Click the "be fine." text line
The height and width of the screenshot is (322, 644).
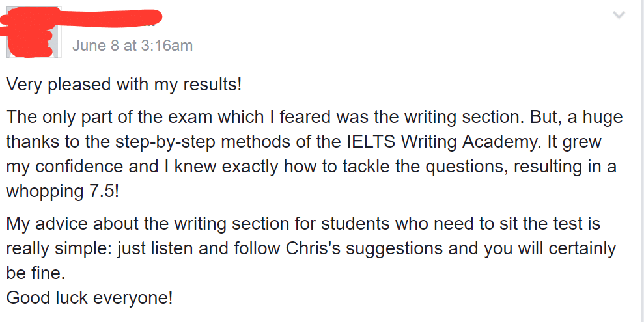(x=37, y=274)
